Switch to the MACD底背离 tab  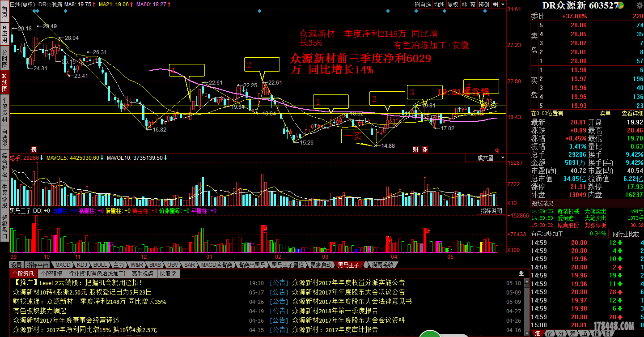coord(216,265)
